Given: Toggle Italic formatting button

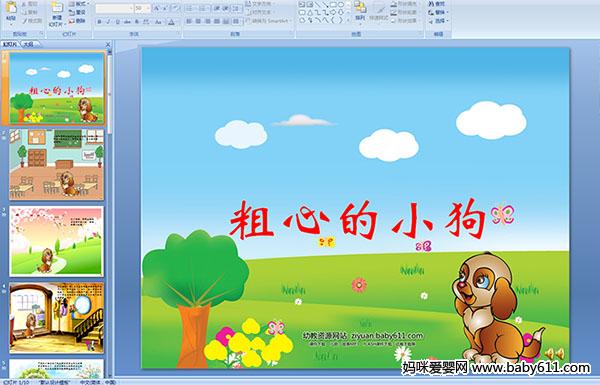Looking at the screenshot, I should coord(108,22).
